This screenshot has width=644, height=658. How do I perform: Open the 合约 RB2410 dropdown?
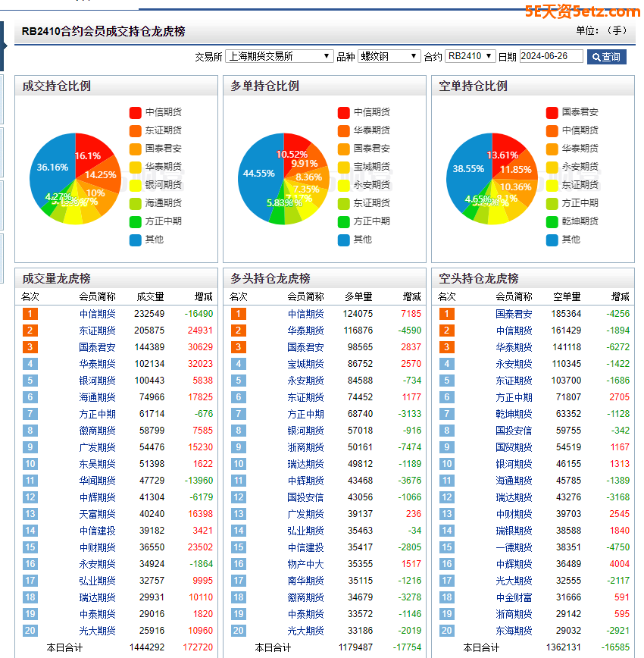[x=470, y=56]
